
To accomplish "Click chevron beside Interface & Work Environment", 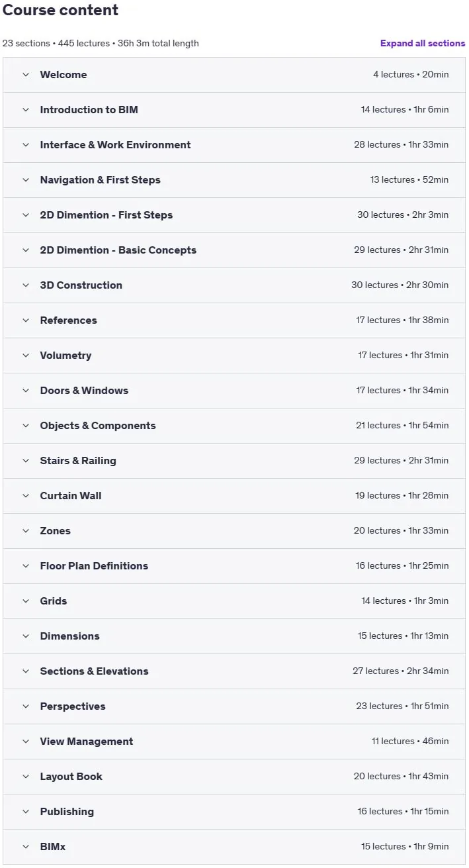I will pyautogui.click(x=26, y=145).
